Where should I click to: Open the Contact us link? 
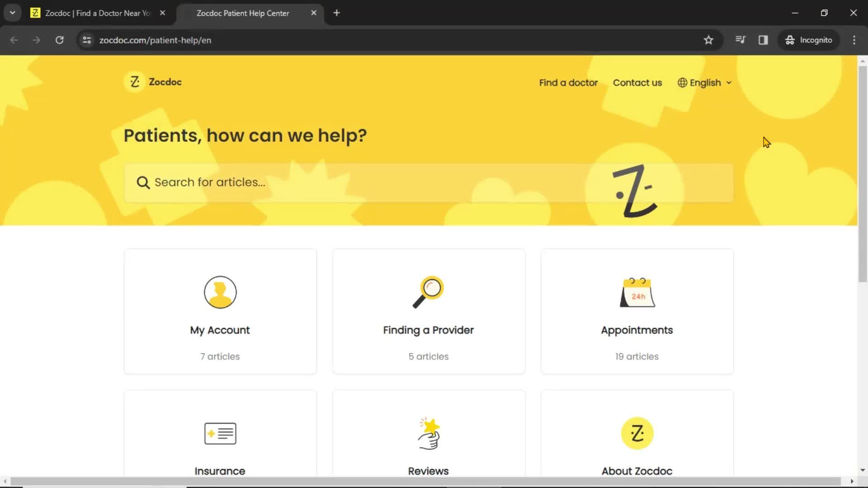[637, 83]
